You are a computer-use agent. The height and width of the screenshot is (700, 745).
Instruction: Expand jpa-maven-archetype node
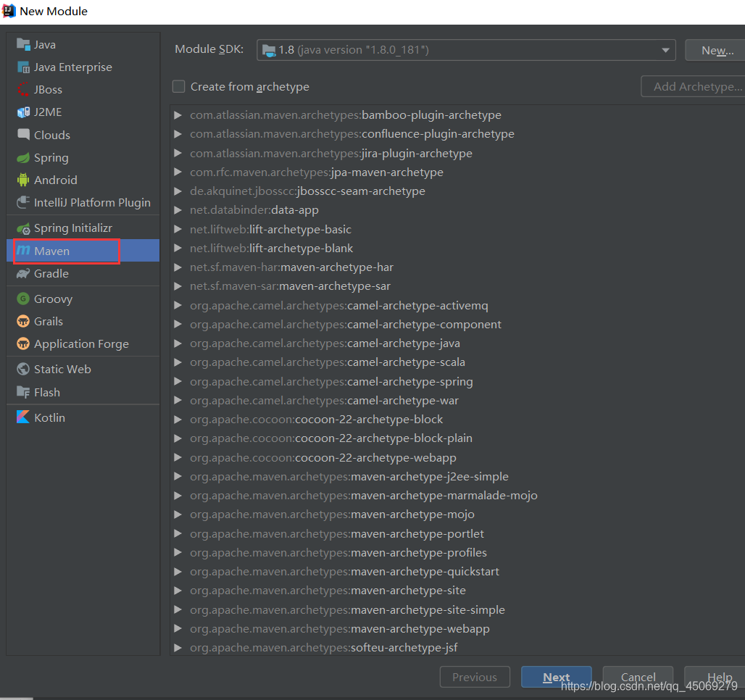pyautogui.click(x=178, y=172)
